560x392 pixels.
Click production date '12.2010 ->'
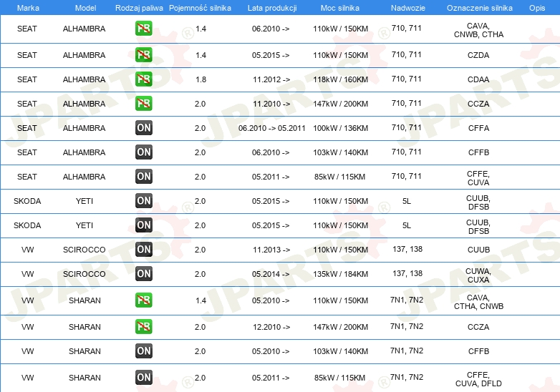point(271,327)
